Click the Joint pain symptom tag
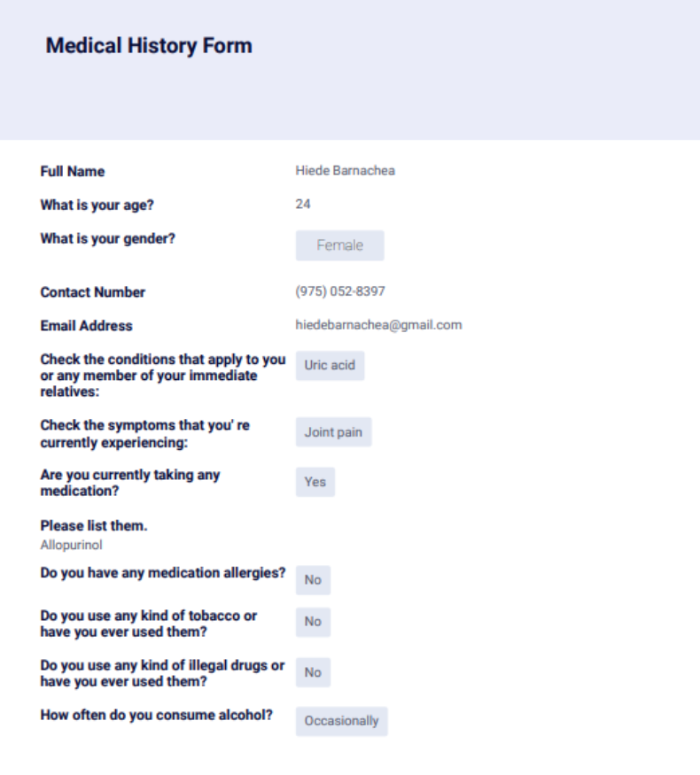This screenshot has width=700, height=775. pyautogui.click(x=333, y=432)
